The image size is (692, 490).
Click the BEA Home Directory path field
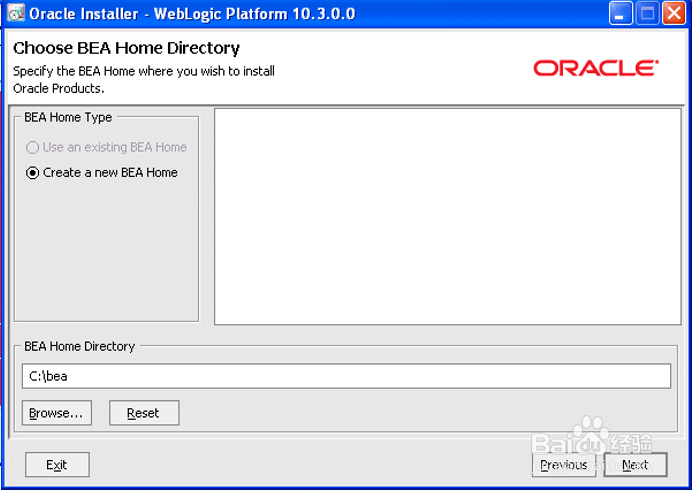pyautogui.click(x=346, y=376)
